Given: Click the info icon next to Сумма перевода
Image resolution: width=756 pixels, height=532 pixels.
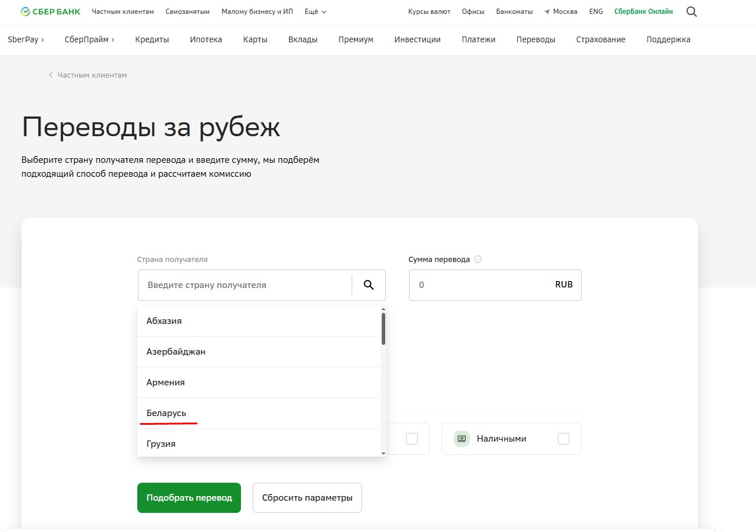Looking at the screenshot, I should pos(478,260).
